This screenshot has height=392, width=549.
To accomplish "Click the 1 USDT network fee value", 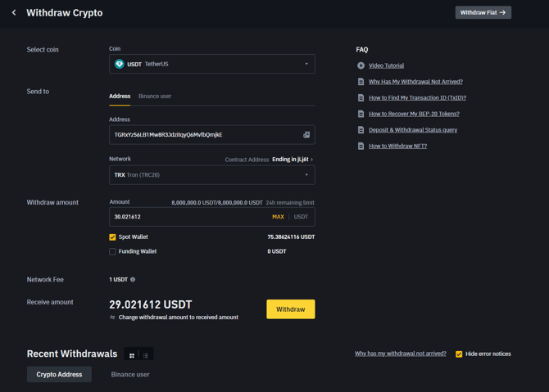I will coord(118,279).
